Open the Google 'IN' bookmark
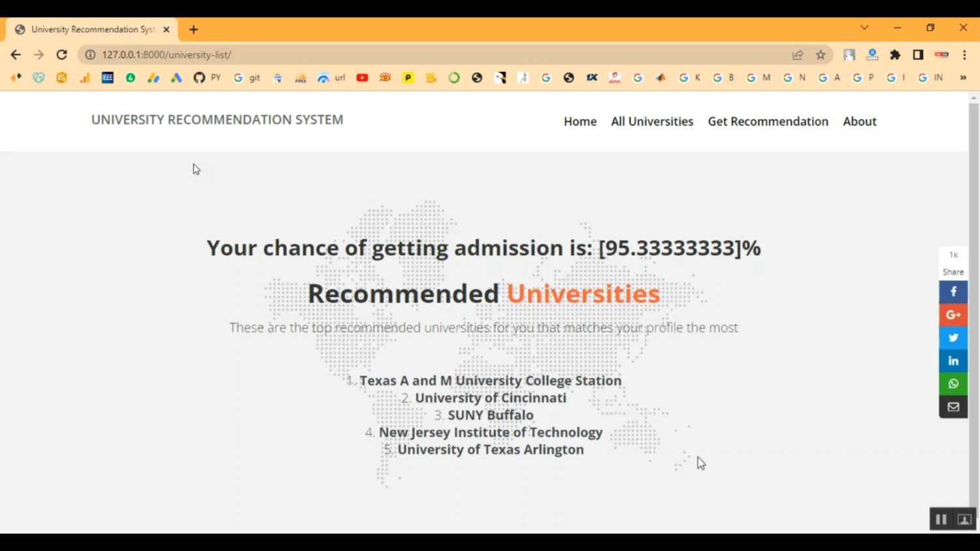Viewport: 980px width, 551px height. (930, 78)
